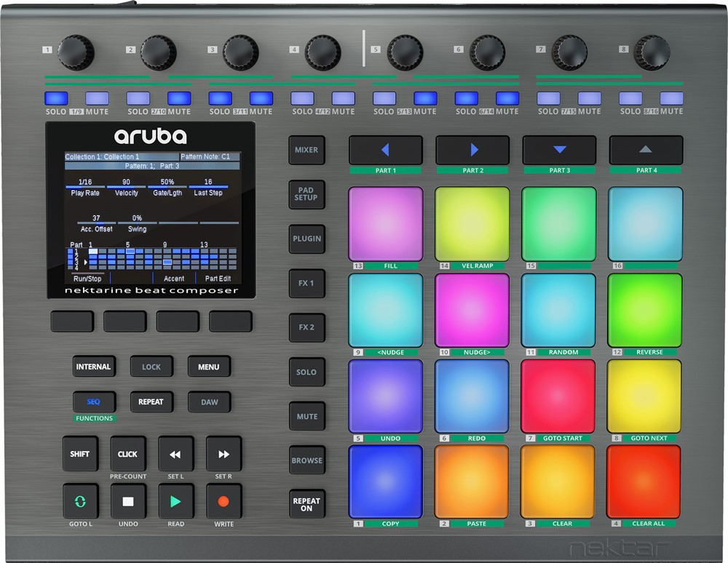Open the MENU button
This screenshot has height=563, width=728.
tap(208, 367)
